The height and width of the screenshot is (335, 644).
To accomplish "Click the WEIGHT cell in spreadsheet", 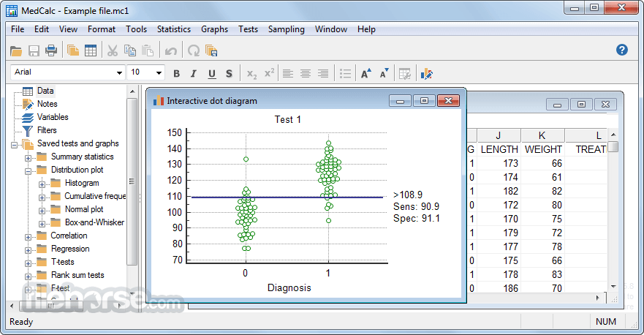I will 543,150.
